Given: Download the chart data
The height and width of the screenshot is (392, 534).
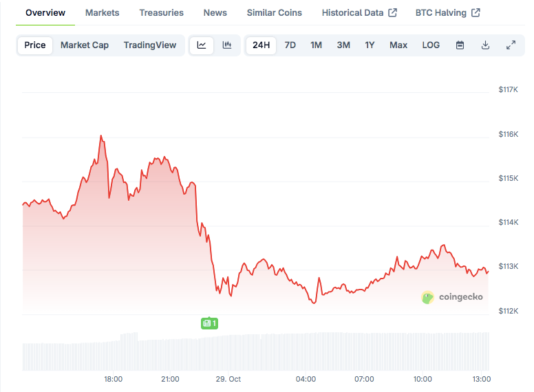Looking at the screenshot, I should click(485, 45).
